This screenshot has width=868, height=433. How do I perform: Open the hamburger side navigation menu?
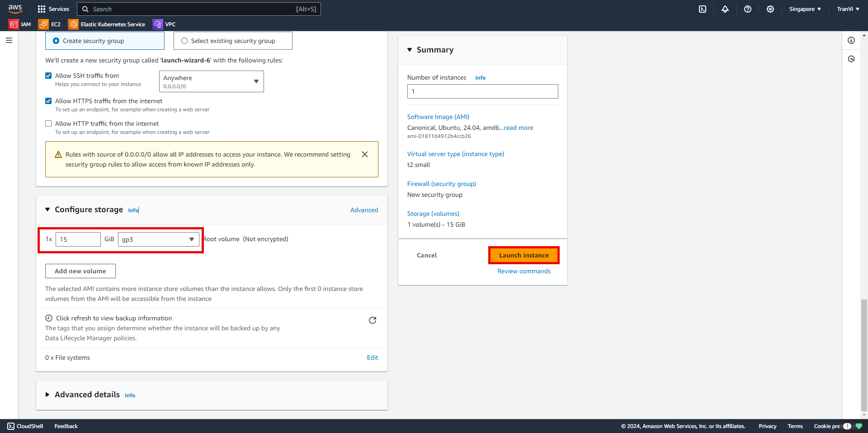coord(9,40)
